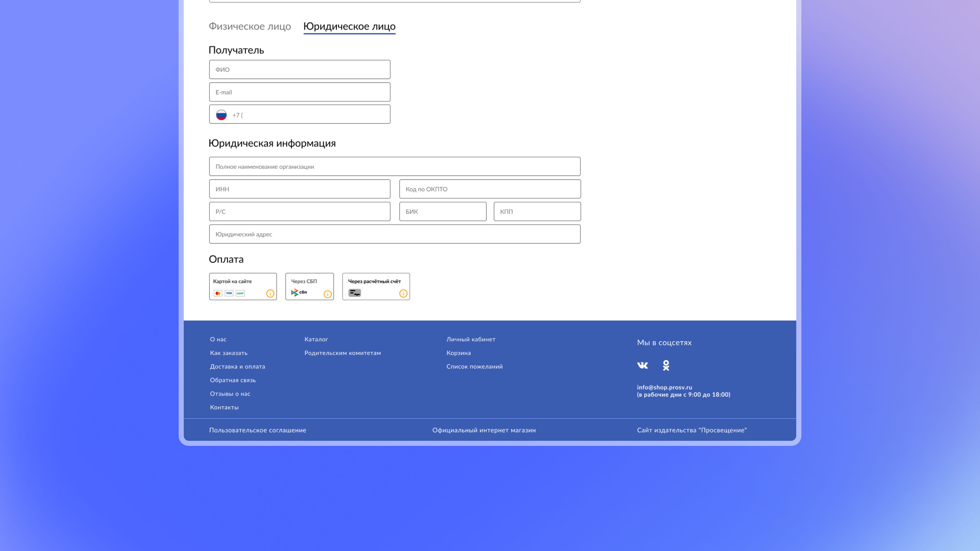The height and width of the screenshot is (551, 980).
Task: Click info icon on СБП payment option
Action: [x=327, y=294]
